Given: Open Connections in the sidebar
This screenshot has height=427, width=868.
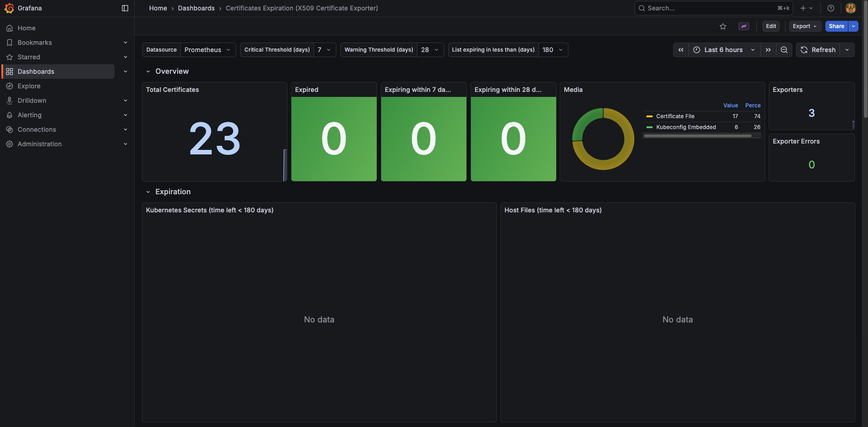Looking at the screenshot, I should [x=37, y=130].
